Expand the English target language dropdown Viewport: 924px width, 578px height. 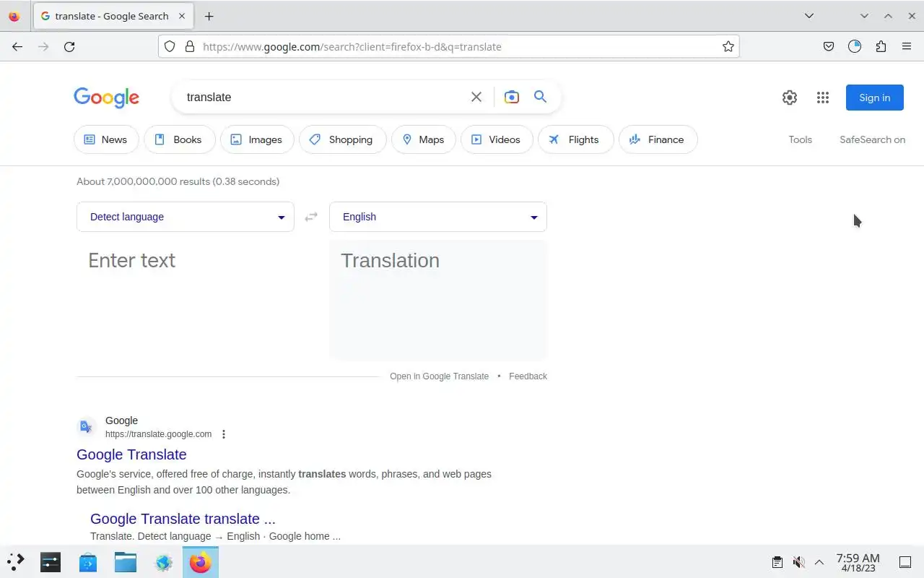point(438,217)
